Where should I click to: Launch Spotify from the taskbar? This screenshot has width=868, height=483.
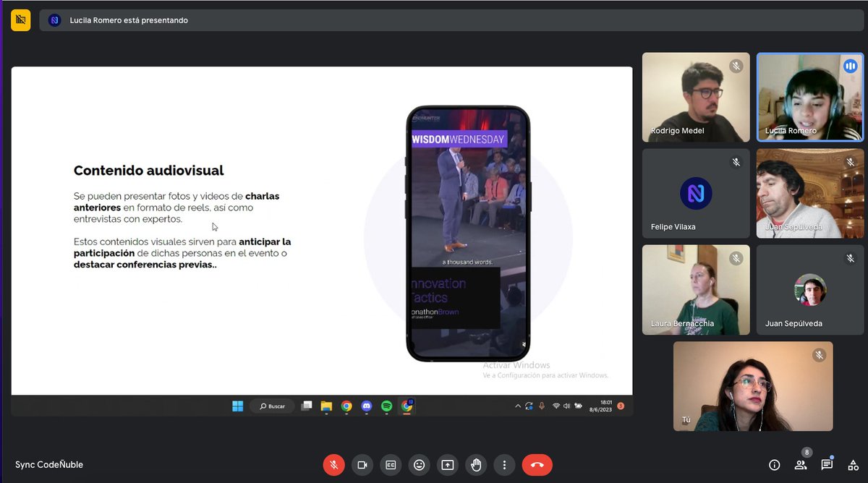386,406
